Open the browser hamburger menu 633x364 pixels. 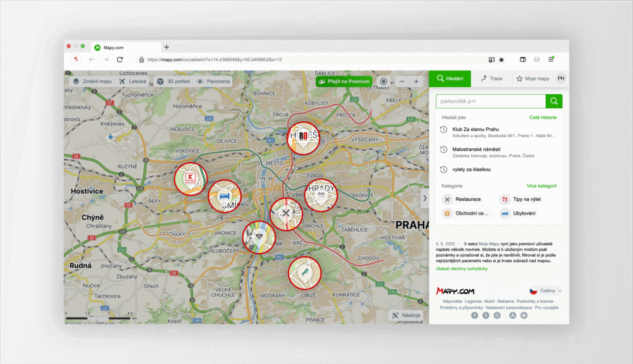pos(551,59)
